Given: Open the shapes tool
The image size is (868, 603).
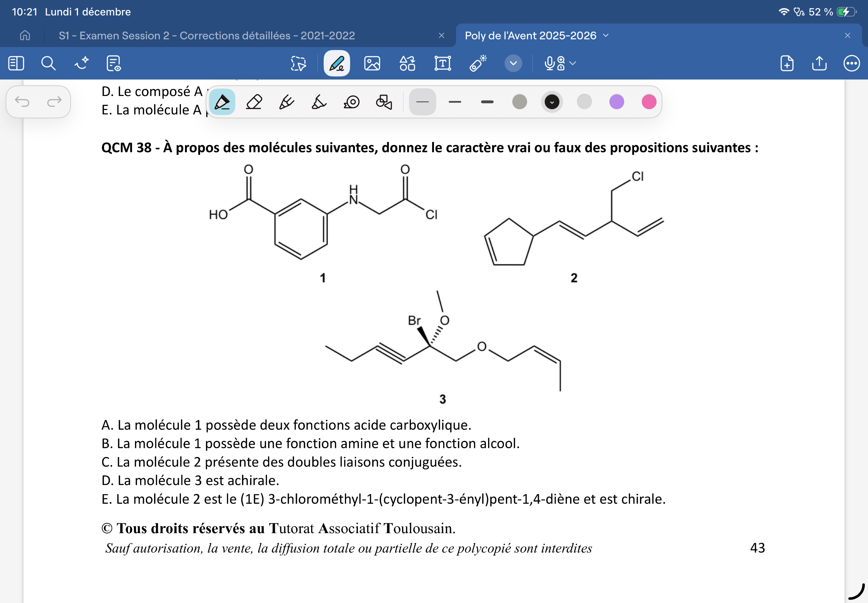Looking at the screenshot, I should (407, 63).
